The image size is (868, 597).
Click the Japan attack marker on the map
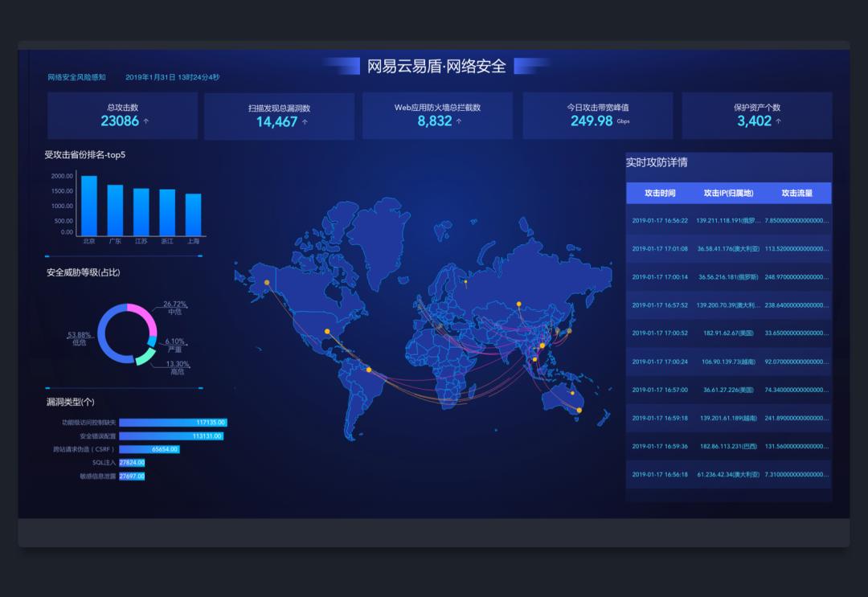569,331
